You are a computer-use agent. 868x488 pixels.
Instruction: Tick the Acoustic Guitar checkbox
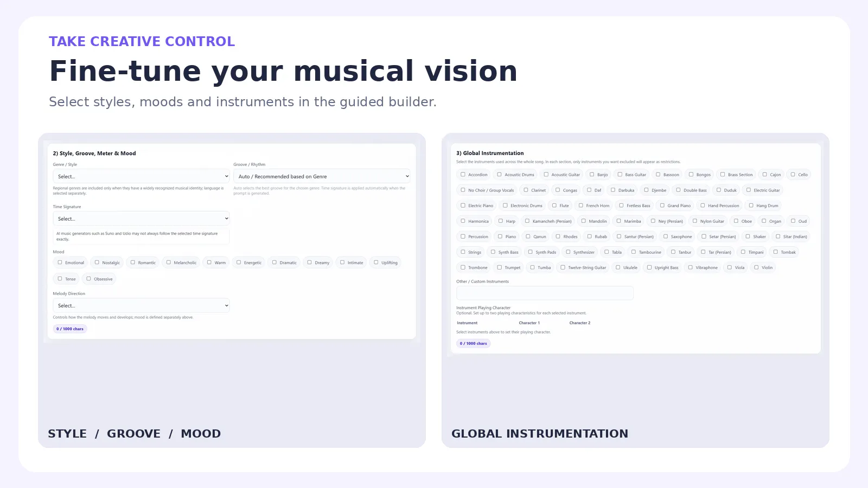(x=546, y=175)
